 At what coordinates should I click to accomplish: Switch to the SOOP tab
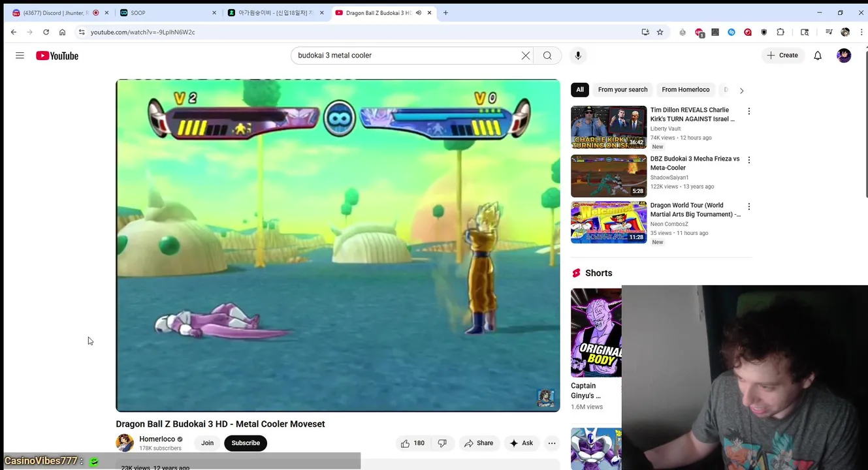point(167,12)
